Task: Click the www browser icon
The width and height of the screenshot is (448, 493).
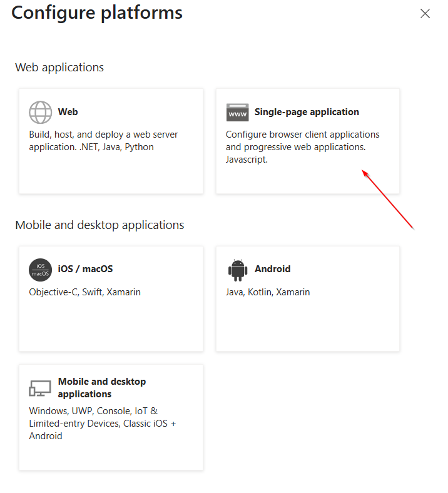Action: [237, 112]
